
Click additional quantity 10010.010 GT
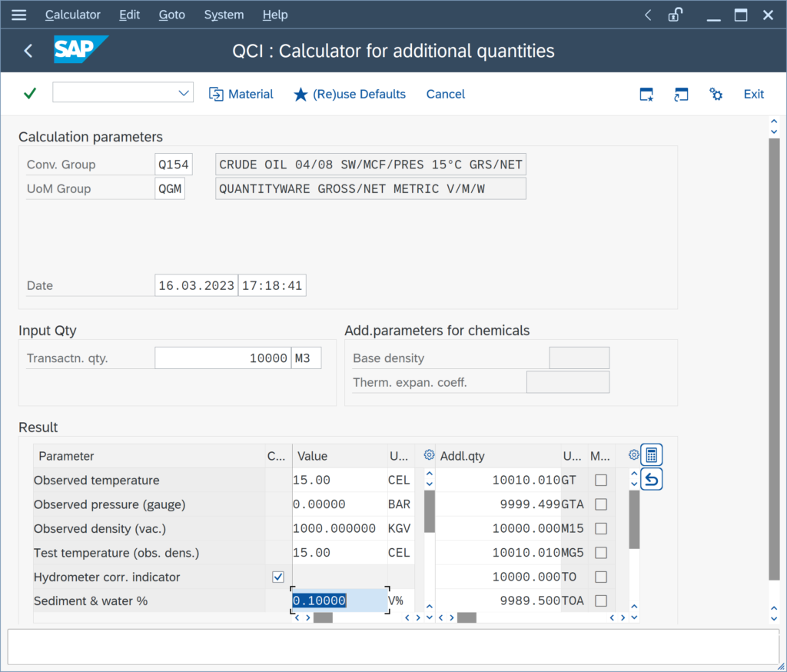click(498, 480)
